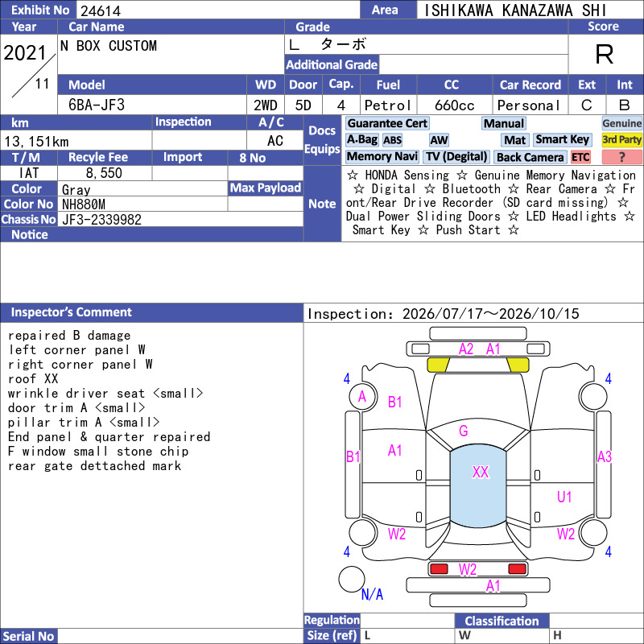Click the exterior grade C
The width and height of the screenshot is (644, 644).
click(587, 105)
